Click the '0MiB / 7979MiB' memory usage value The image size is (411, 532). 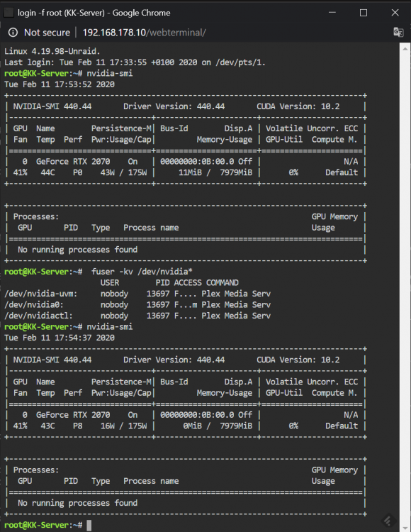tap(218, 426)
